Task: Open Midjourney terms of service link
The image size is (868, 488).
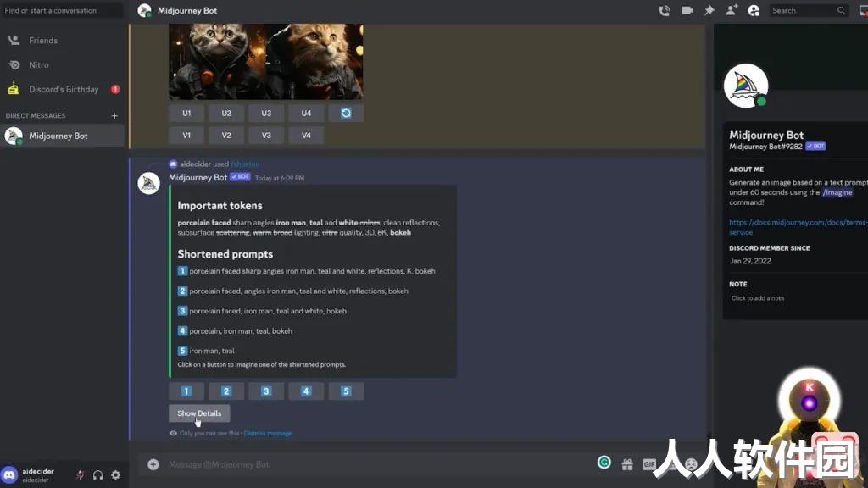Action: point(798,227)
